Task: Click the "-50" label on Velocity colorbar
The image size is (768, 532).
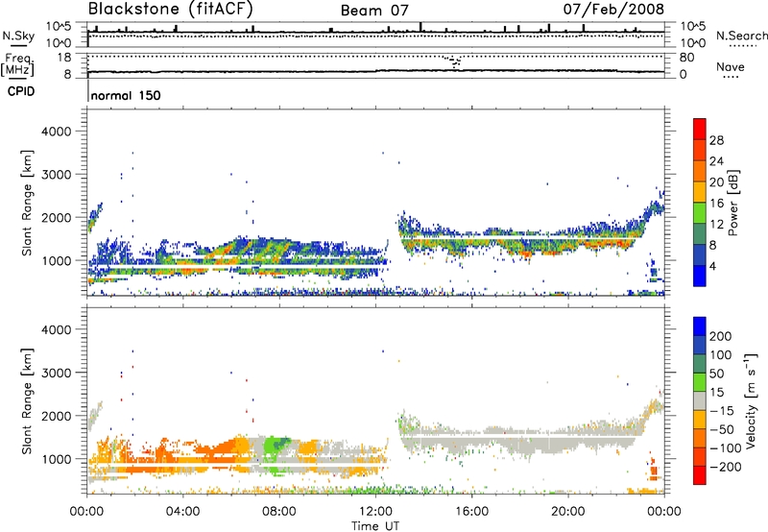Action: [x=722, y=429]
